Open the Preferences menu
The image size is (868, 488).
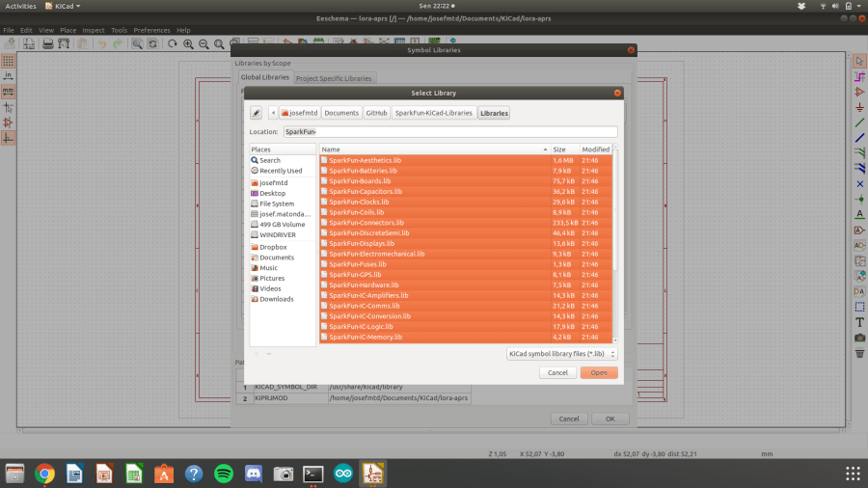coord(151,31)
